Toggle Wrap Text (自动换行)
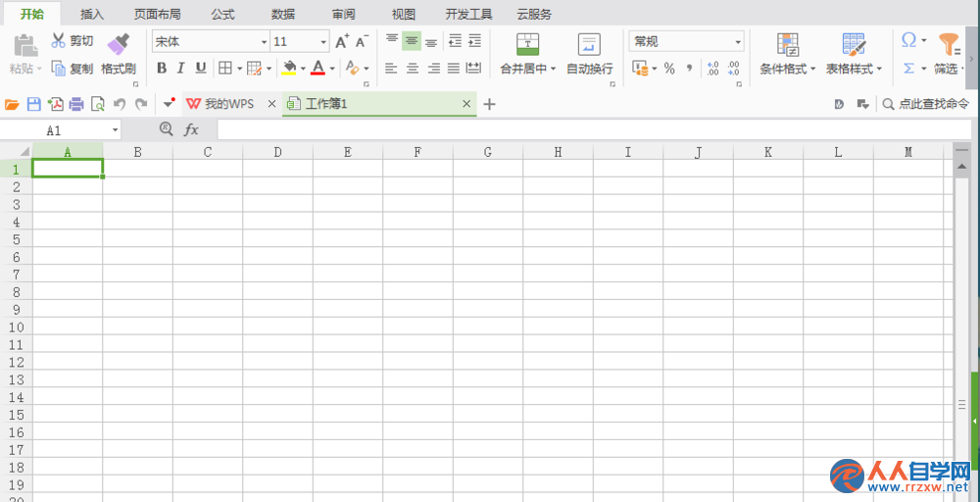Image resolution: width=980 pixels, height=502 pixels. [x=589, y=54]
